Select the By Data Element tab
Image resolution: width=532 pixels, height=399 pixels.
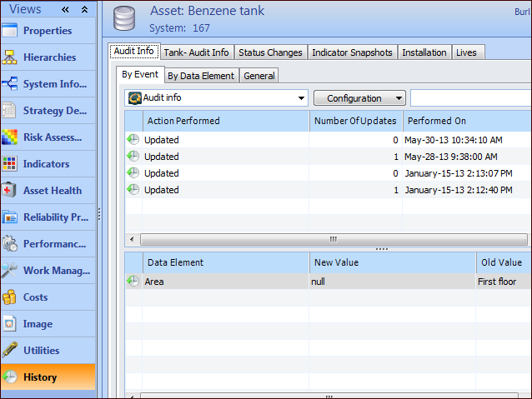[200, 76]
